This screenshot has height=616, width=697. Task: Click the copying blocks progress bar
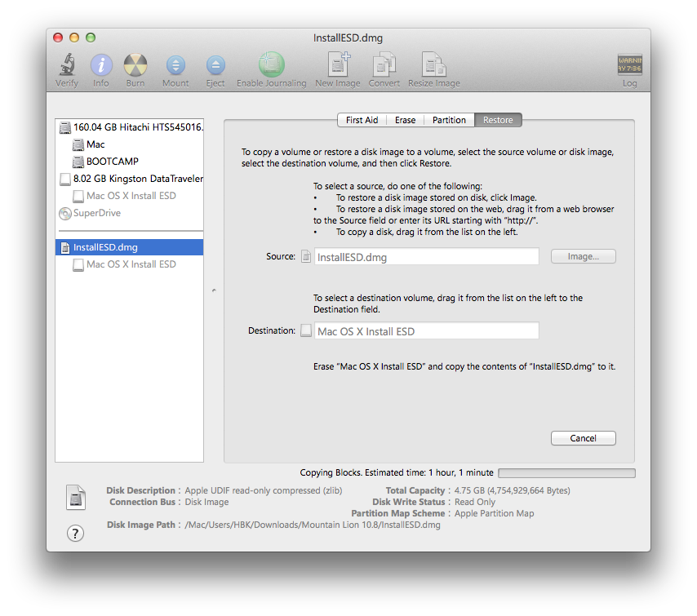[x=566, y=473]
